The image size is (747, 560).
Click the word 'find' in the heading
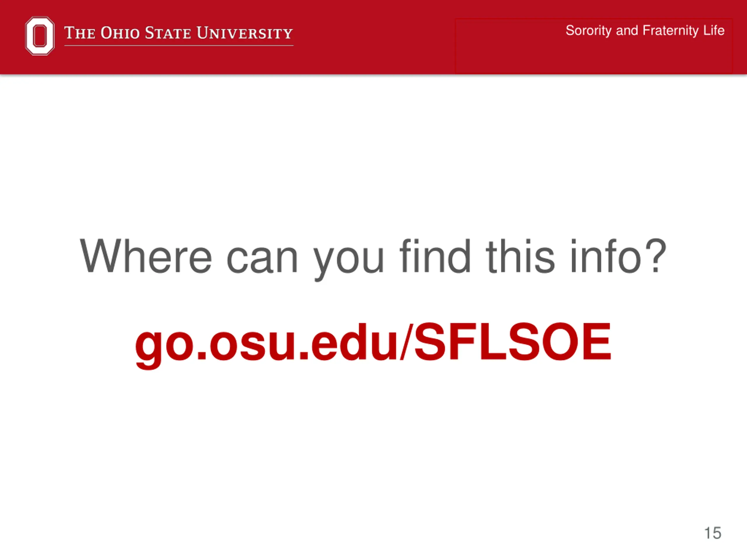(x=435, y=256)
